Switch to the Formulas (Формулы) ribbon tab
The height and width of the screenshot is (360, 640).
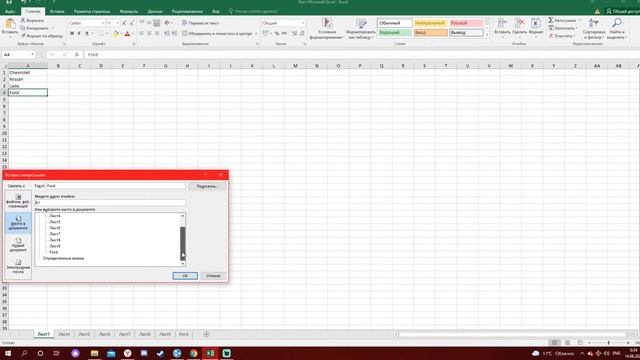[129, 11]
